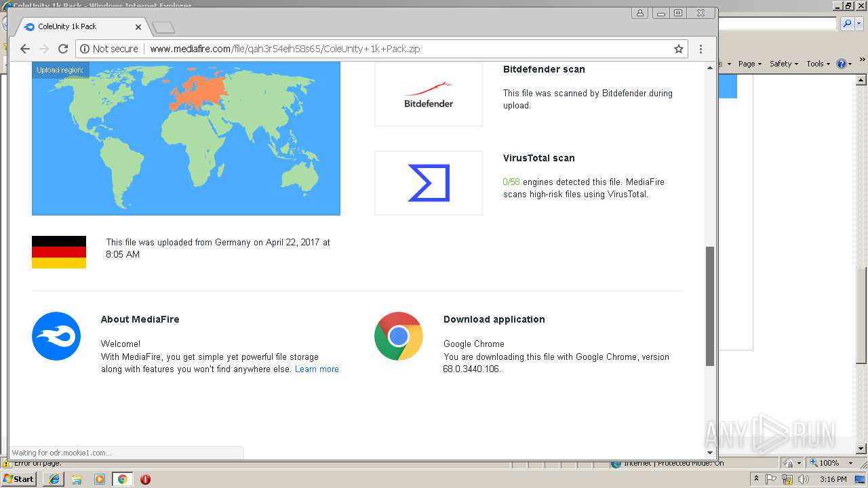
Task: Click the Internet Explorer search magnifier button
Action: point(847,24)
